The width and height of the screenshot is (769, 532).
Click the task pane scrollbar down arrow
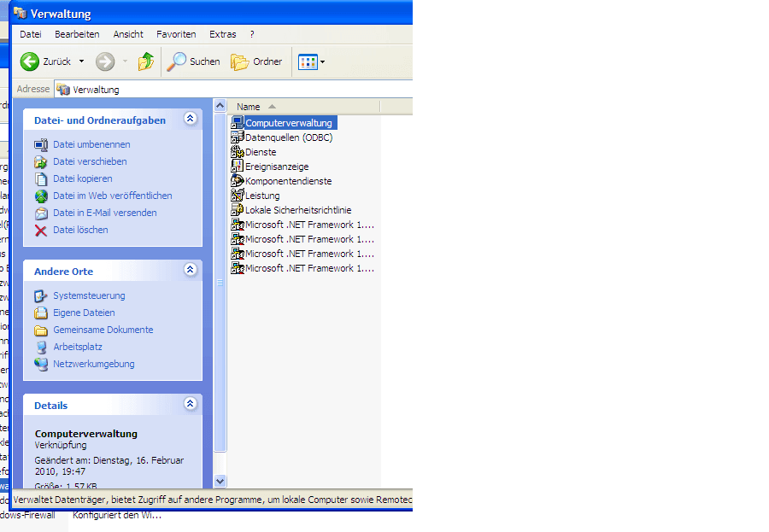click(220, 481)
